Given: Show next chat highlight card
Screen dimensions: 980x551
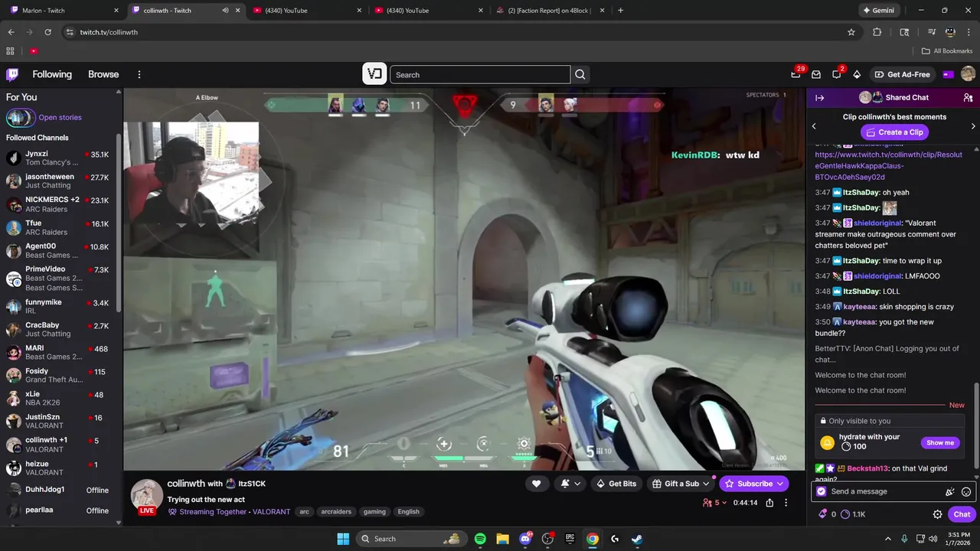Looking at the screenshot, I should [x=973, y=126].
